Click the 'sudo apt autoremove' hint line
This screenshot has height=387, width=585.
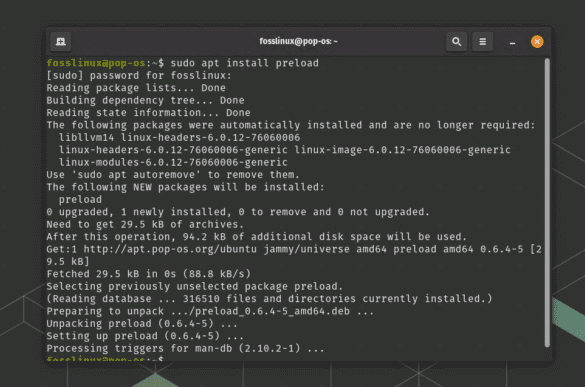pyautogui.click(x=173, y=174)
